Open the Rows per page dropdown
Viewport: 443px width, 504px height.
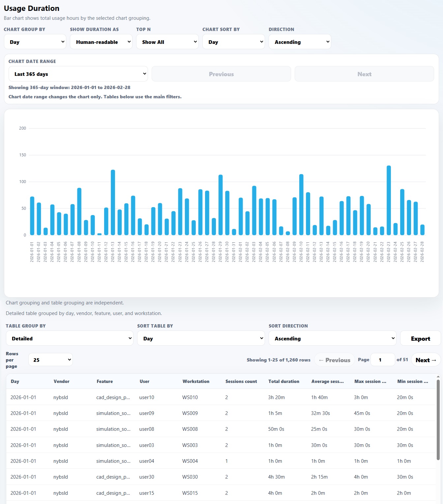(50, 360)
